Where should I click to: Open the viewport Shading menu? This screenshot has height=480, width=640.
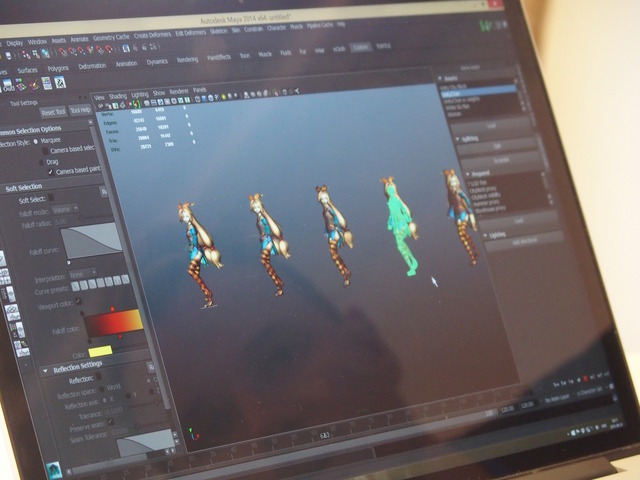click(x=118, y=96)
